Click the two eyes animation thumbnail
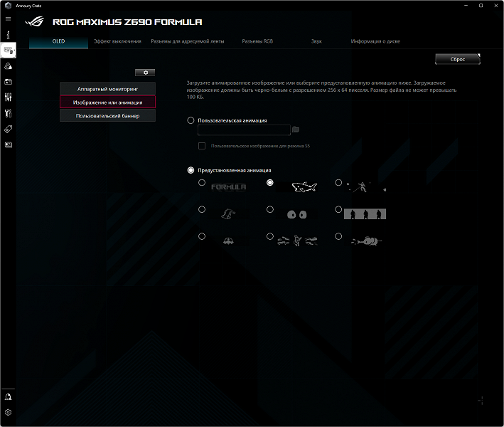The height and width of the screenshot is (427, 504). (297, 214)
